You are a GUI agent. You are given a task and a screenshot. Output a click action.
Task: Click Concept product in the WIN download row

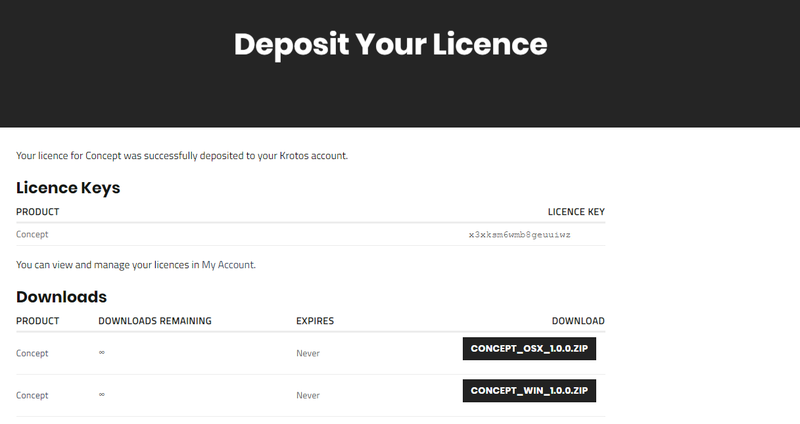tap(32, 395)
